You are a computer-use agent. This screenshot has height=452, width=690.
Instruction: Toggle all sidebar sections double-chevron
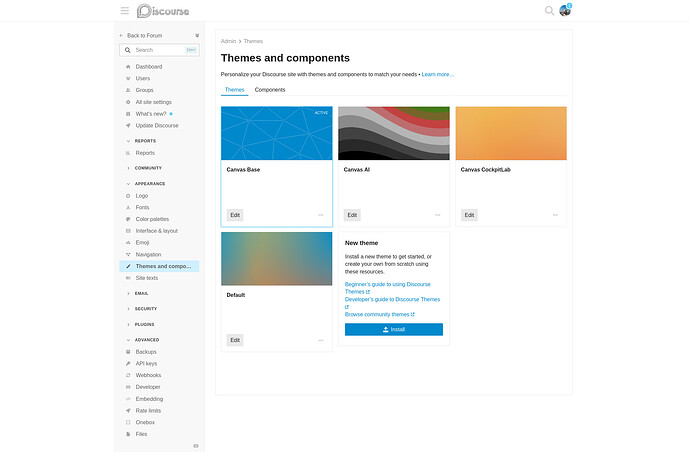click(x=197, y=36)
